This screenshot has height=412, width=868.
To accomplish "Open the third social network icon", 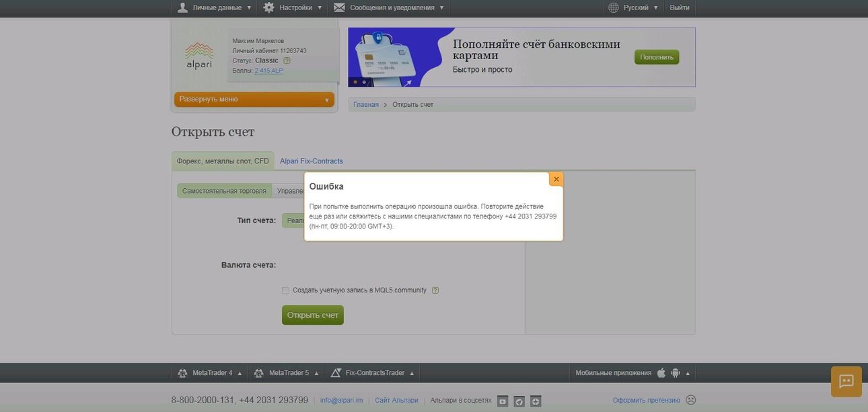I will pos(536,401).
